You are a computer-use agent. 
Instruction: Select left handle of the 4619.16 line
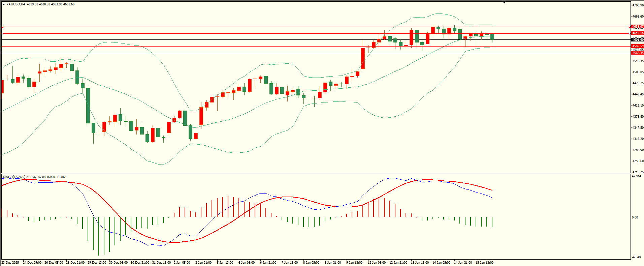coord(2,33)
